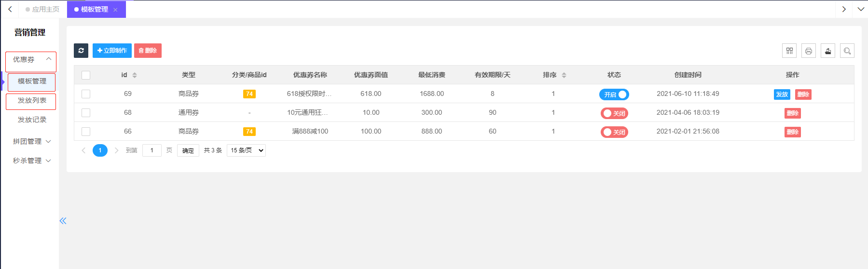Click coupon name 满888减100

tap(310, 131)
